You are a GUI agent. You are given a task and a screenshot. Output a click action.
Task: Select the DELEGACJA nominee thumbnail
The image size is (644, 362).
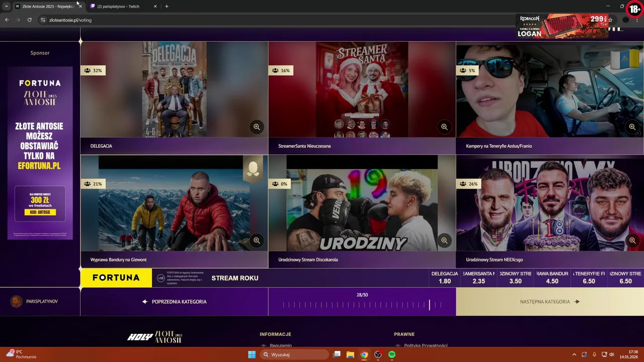(x=174, y=89)
